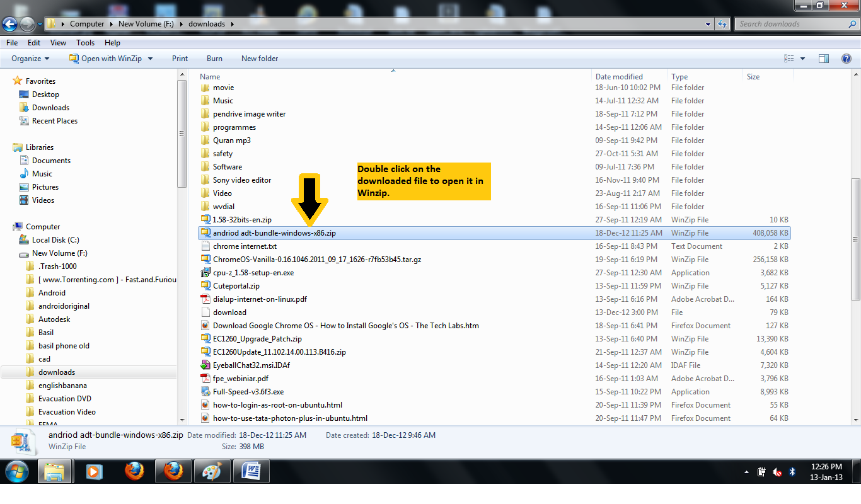Select the Cuteportal.zip file icon
The height and width of the screenshot is (504, 861).
click(205, 286)
